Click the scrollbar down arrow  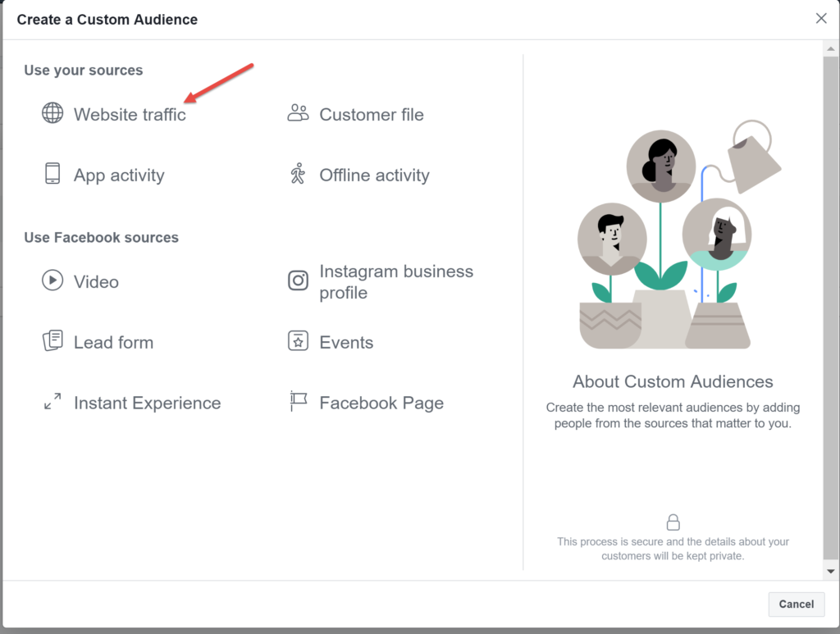(830, 572)
